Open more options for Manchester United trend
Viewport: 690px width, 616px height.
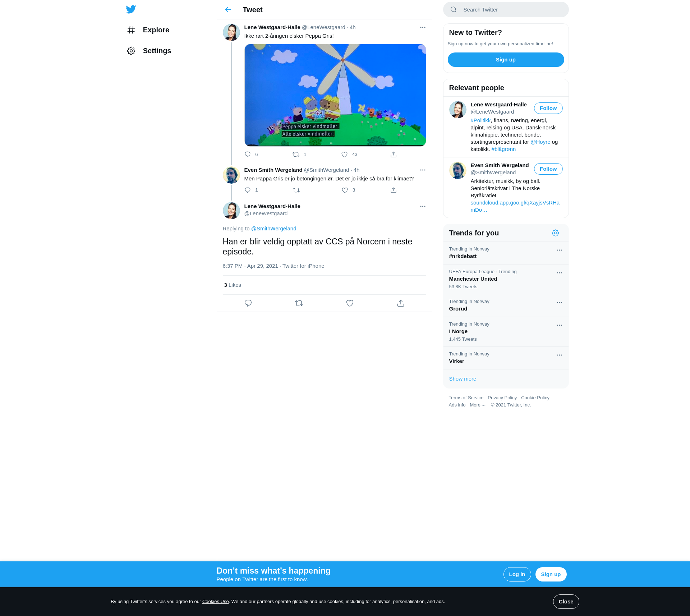point(559,273)
